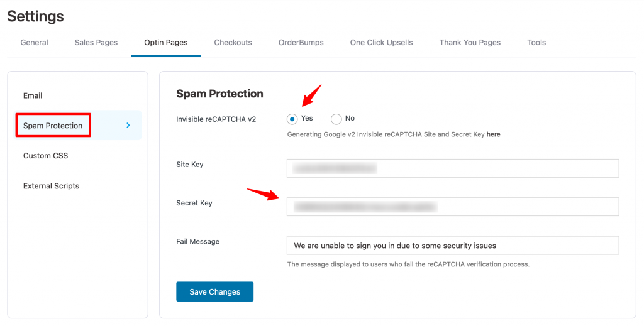This screenshot has height=326, width=644.
Task: Select Yes for Invisible reCAPTCHA v2
Action: (x=292, y=119)
